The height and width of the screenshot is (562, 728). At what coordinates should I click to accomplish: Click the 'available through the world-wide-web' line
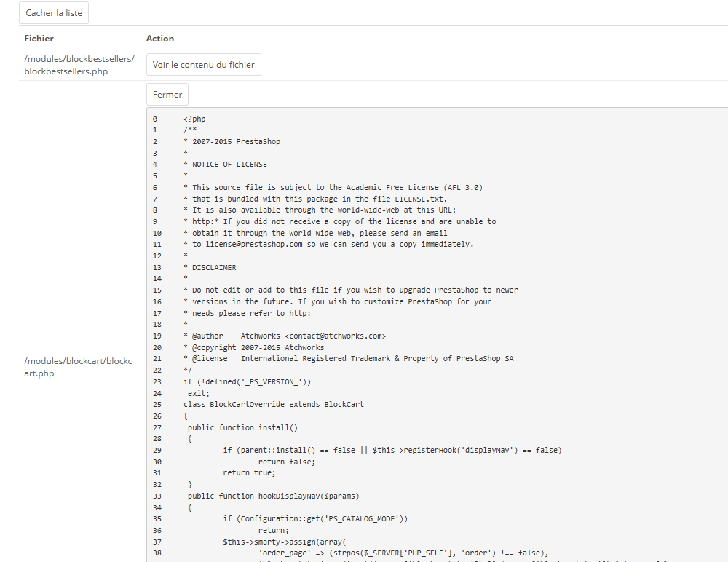point(320,210)
